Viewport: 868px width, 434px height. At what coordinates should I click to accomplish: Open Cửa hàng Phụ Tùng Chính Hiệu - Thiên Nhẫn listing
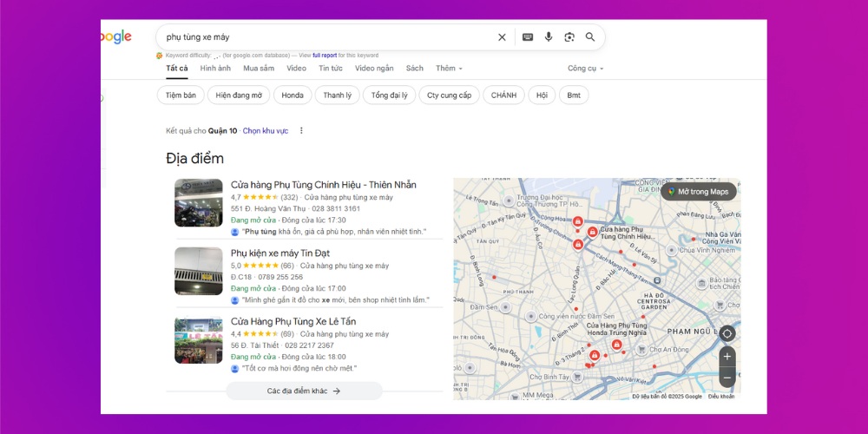click(x=323, y=185)
